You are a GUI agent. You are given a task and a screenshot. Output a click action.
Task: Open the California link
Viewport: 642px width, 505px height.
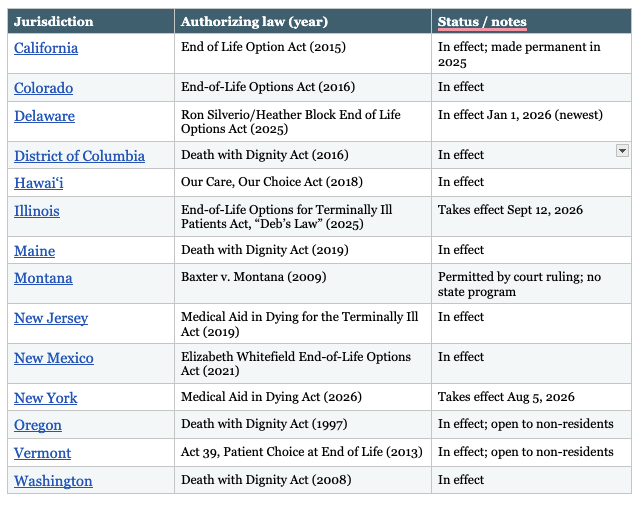point(46,48)
